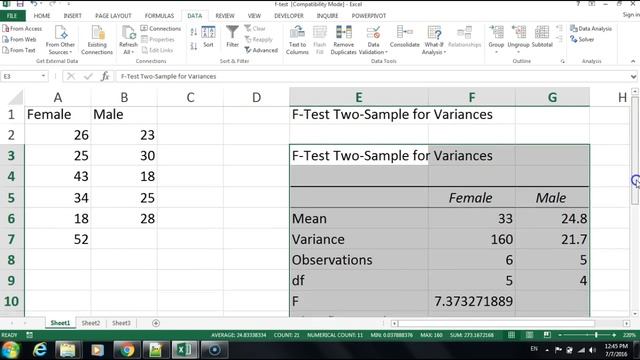Image resolution: width=640 pixels, height=360 pixels.
Task: Open Outline dialog launcher
Action: pos(563,61)
